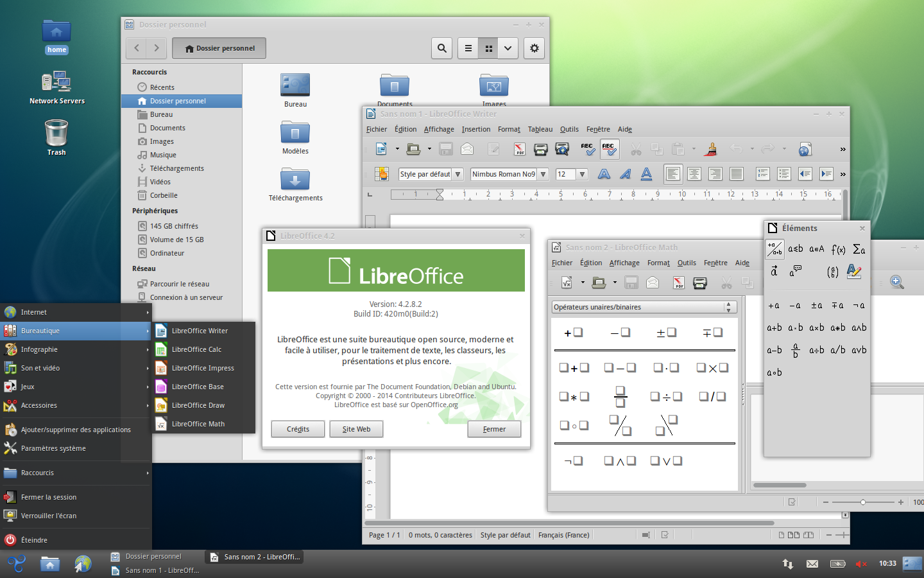Select the Operators Σa category in Éléments

pos(859,249)
